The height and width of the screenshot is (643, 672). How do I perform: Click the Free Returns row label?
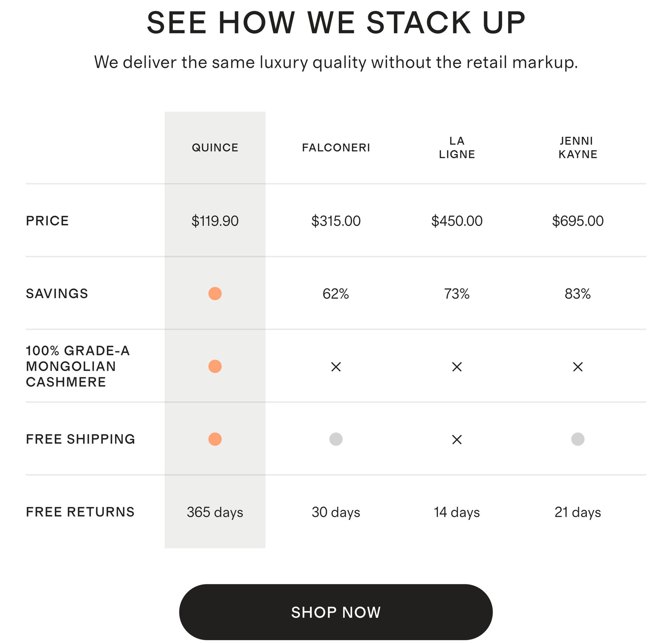tap(80, 512)
